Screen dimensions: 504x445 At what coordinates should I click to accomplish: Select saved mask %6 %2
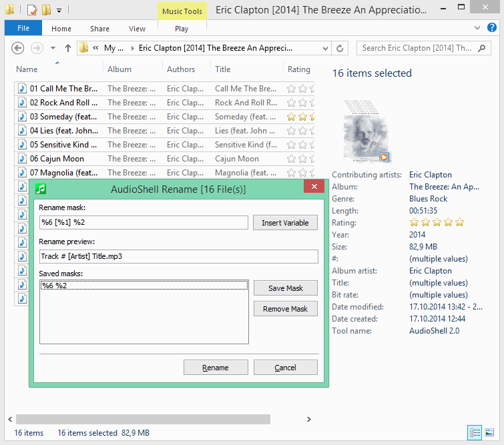[144, 286]
